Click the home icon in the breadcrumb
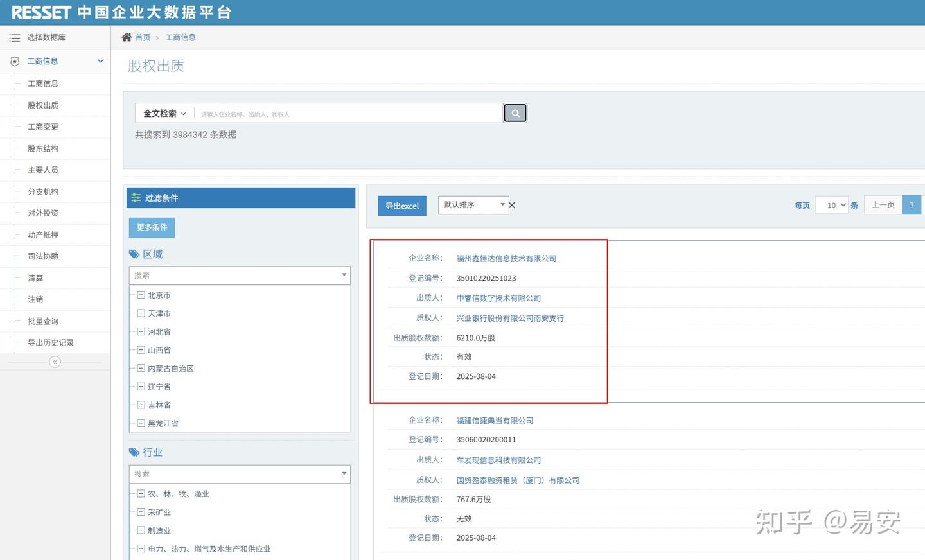 pos(127,37)
